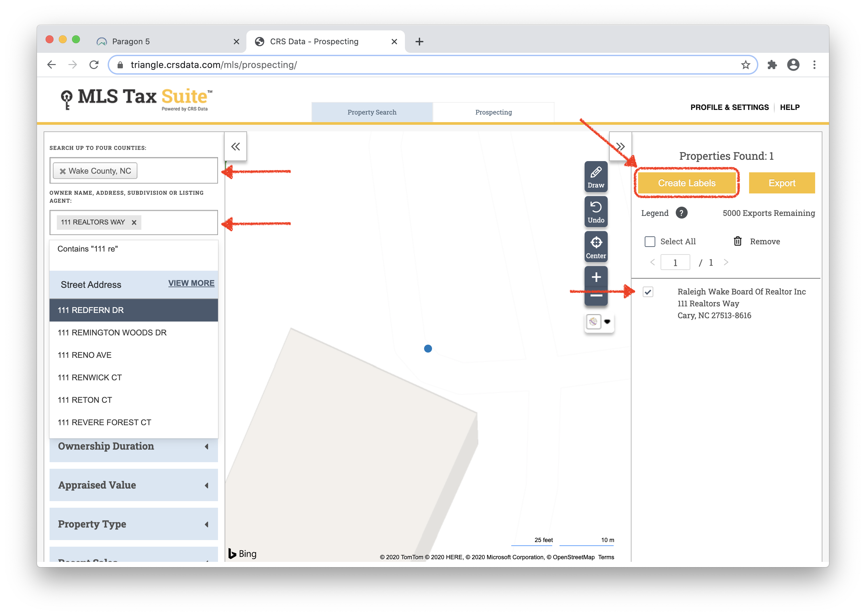Open the Chrome three-dot menu
The height and width of the screenshot is (616, 866).
click(x=814, y=65)
